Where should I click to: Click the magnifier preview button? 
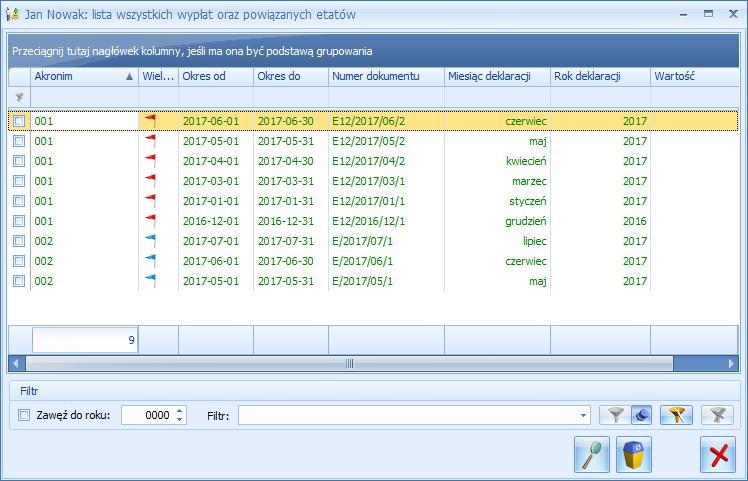pos(592,455)
